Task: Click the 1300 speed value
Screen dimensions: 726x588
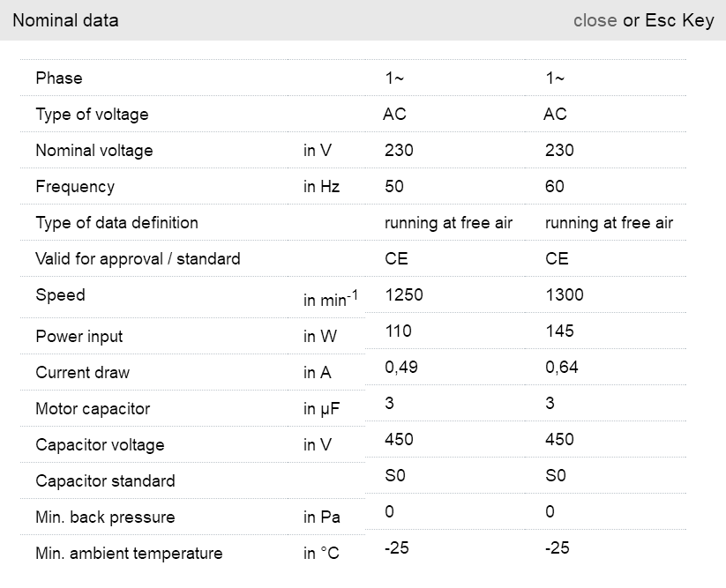Action: (x=565, y=295)
